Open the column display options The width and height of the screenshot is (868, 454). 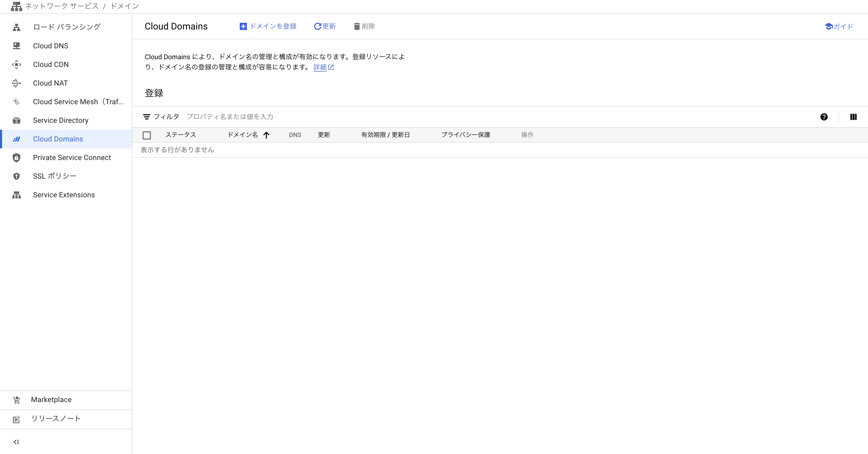click(854, 117)
